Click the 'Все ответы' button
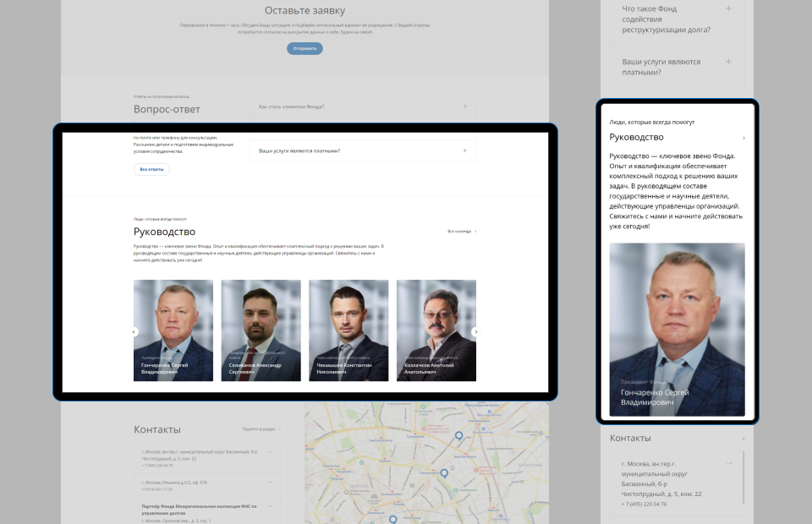This screenshot has height=524, width=812. tap(151, 169)
